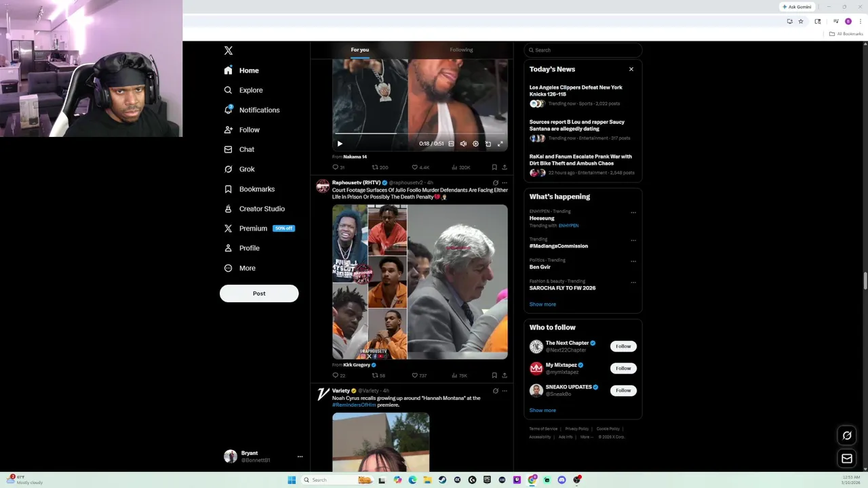
Task: Open Raphousetv profile avatar
Action: tap(323, 186)
